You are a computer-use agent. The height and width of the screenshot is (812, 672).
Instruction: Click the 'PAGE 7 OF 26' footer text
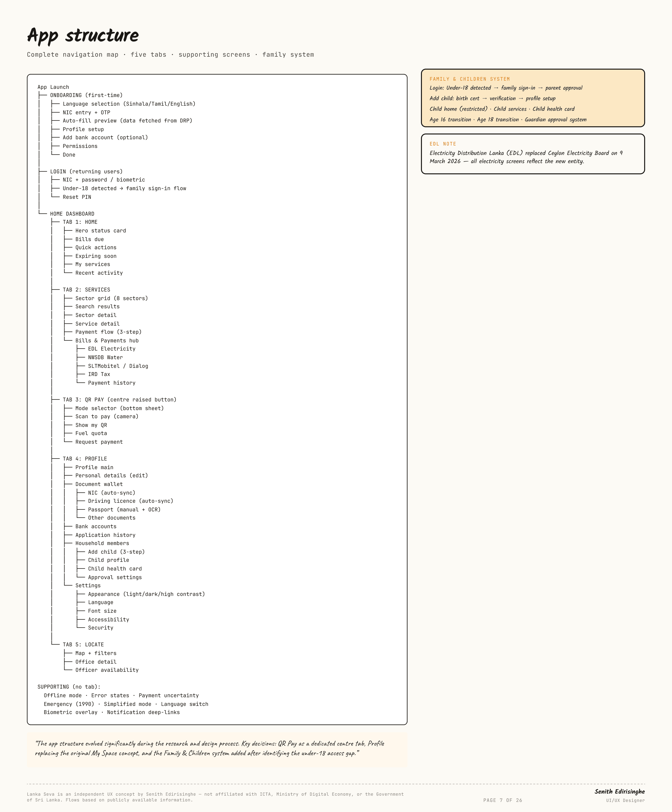(502, 800)
